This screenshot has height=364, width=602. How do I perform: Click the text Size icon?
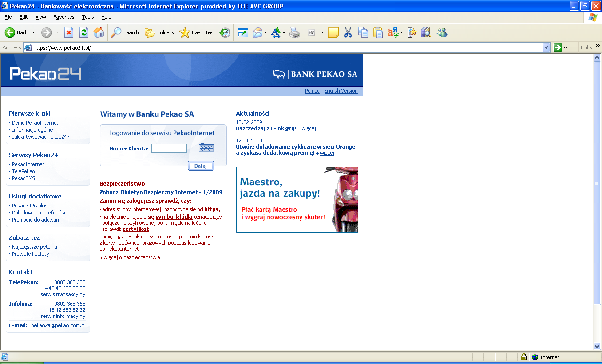tap(276, 32)
